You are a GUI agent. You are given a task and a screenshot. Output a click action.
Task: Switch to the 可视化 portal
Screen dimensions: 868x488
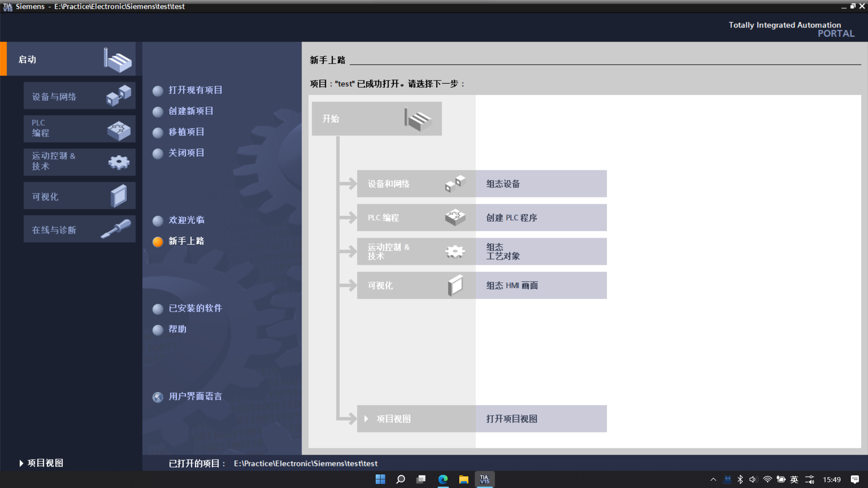coord(80,195)
